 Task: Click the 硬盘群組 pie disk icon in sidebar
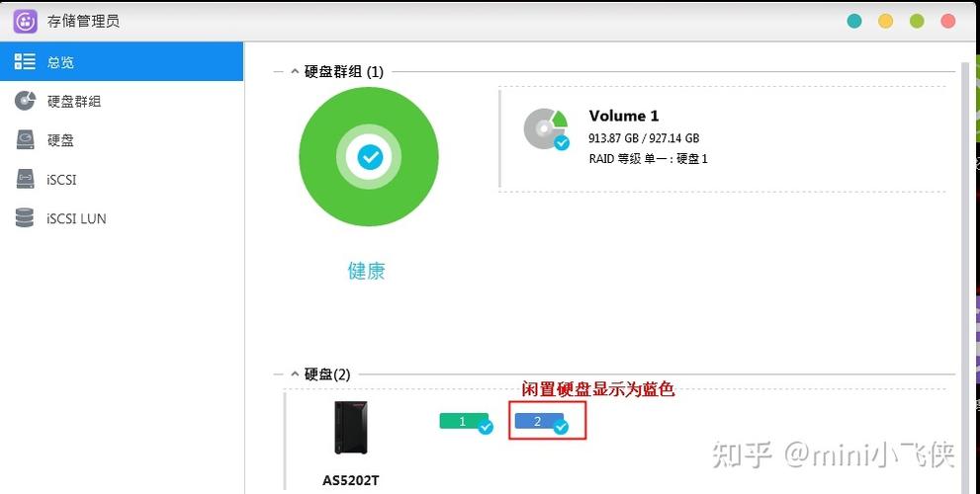[x=25, y=101]
